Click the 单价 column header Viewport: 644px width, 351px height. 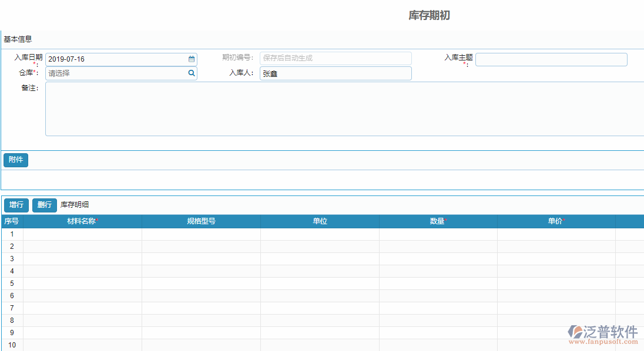(x=555, y=221)
